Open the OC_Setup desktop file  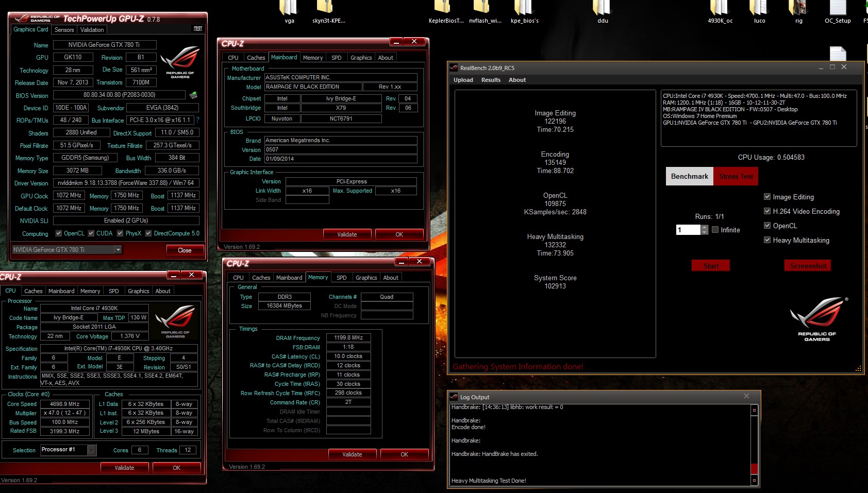click(838, 11)
